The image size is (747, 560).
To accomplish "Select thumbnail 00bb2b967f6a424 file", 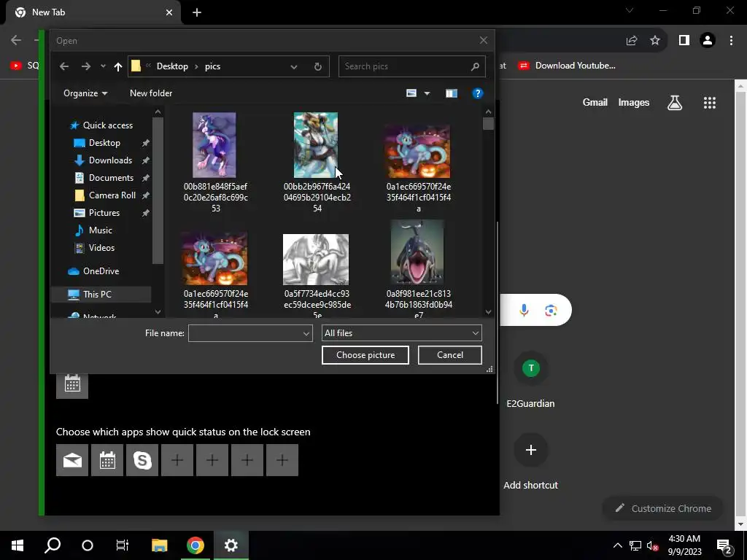I will tap(316, 145).
